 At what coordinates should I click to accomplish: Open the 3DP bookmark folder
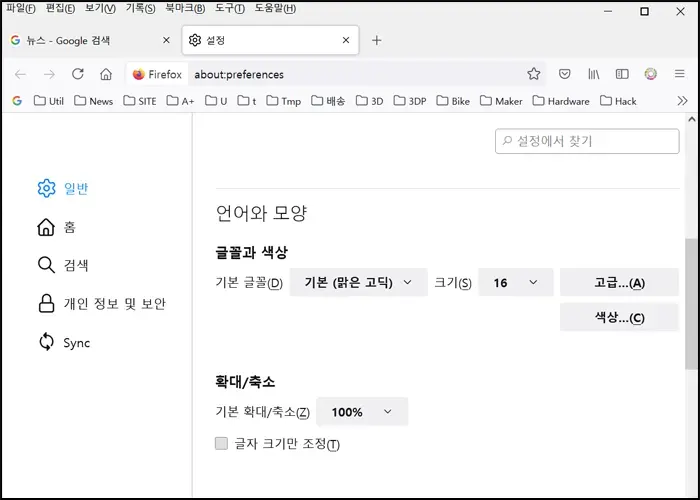410,101
